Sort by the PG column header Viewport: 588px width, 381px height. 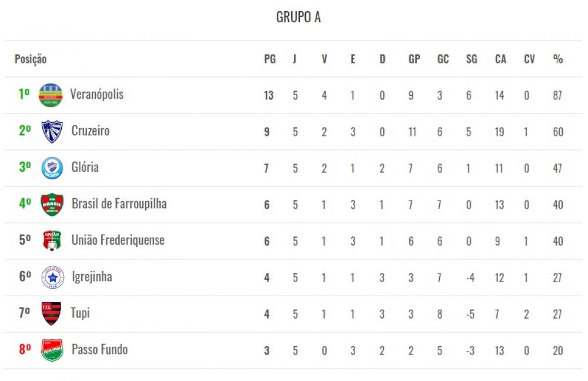(270, 59)
